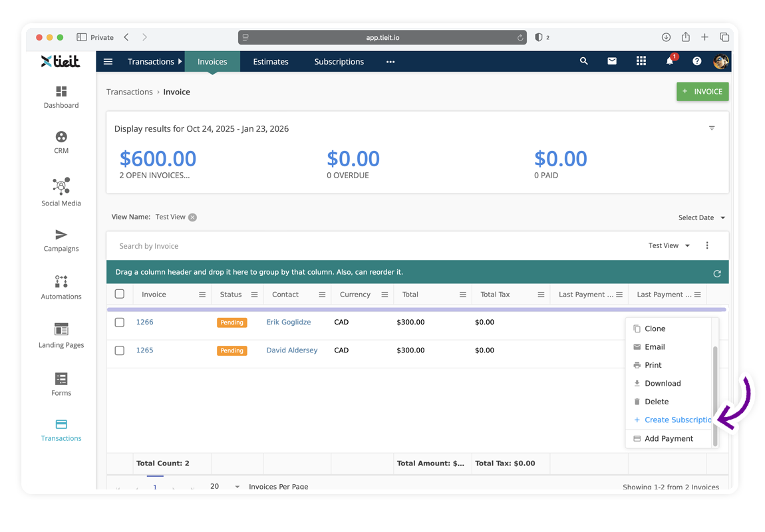Open Social Media from sidebar
Viewport: 765px width, 532px height.
pyautogui.click(x=61, y=192)
